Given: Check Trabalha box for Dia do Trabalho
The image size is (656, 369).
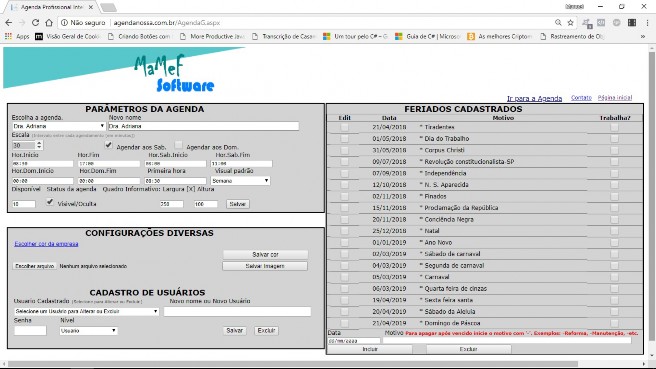Looking at the screenshot, I should (614, 138).
